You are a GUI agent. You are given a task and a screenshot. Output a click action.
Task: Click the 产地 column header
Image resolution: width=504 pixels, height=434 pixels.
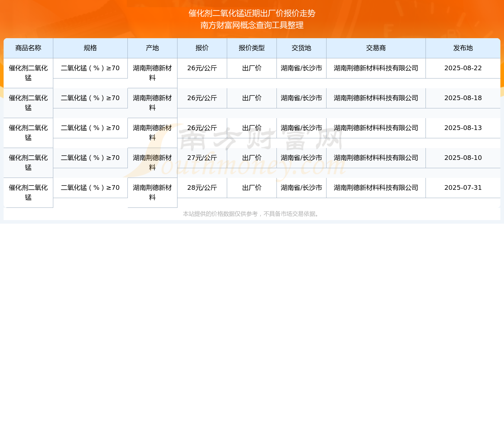click(x=153, y=48)
